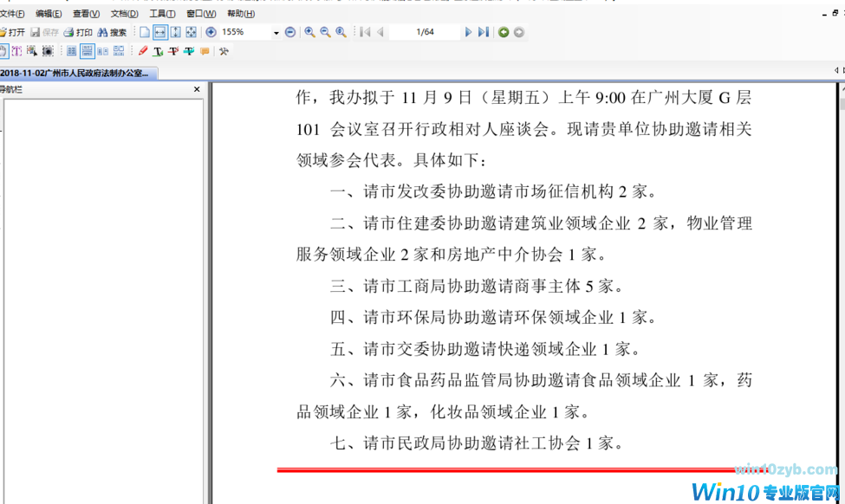Switch to single page layout
This screenshot has height=504, width=845.
click(x=71, y=50)
